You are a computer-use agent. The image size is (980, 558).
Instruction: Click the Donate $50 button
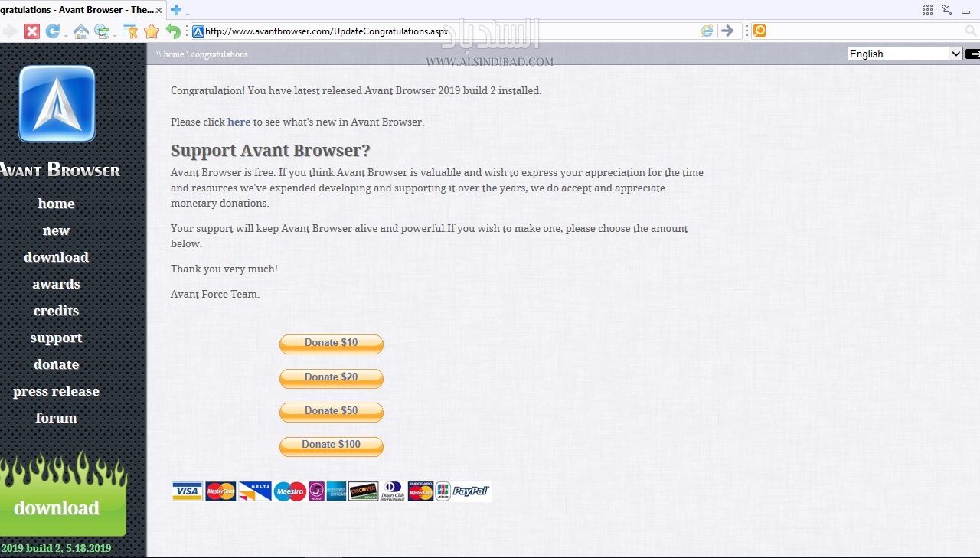point(332,412)
